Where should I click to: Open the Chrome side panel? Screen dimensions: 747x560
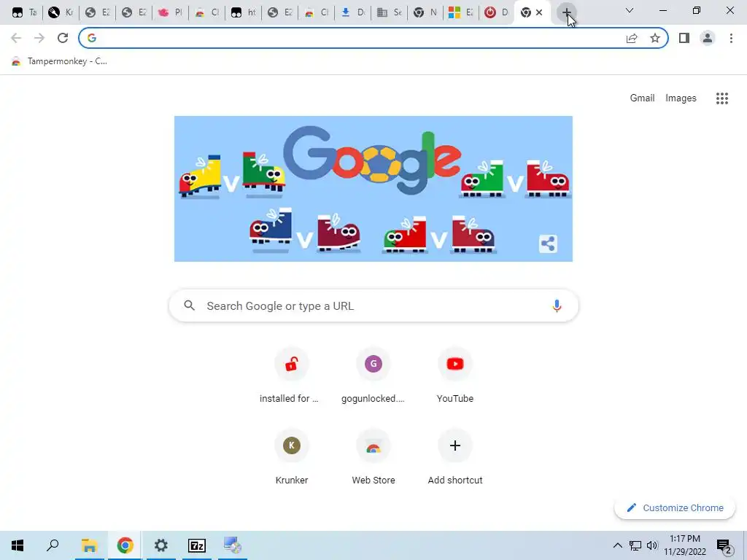684,38
